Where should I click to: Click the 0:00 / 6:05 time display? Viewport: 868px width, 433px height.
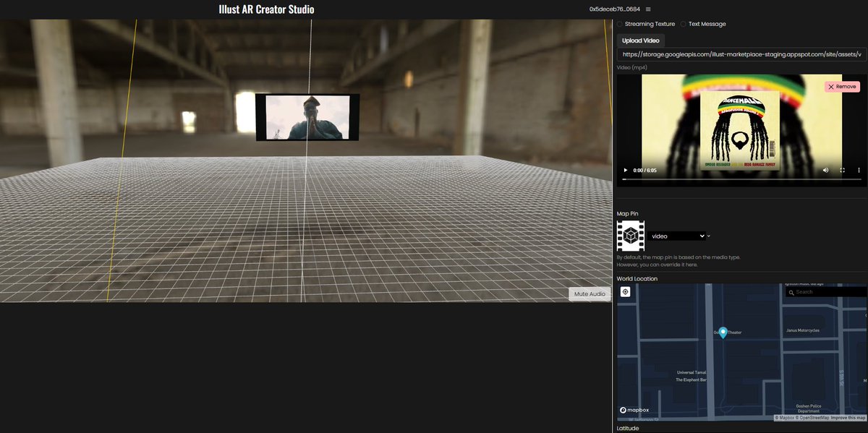[645, 170]
